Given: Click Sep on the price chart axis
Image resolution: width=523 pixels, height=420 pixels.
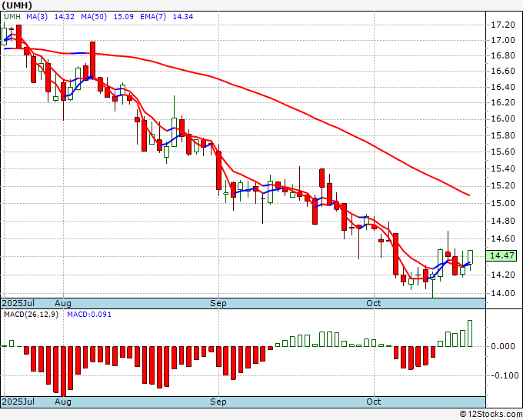Looking at the screenshot, I should click(218, 303).
